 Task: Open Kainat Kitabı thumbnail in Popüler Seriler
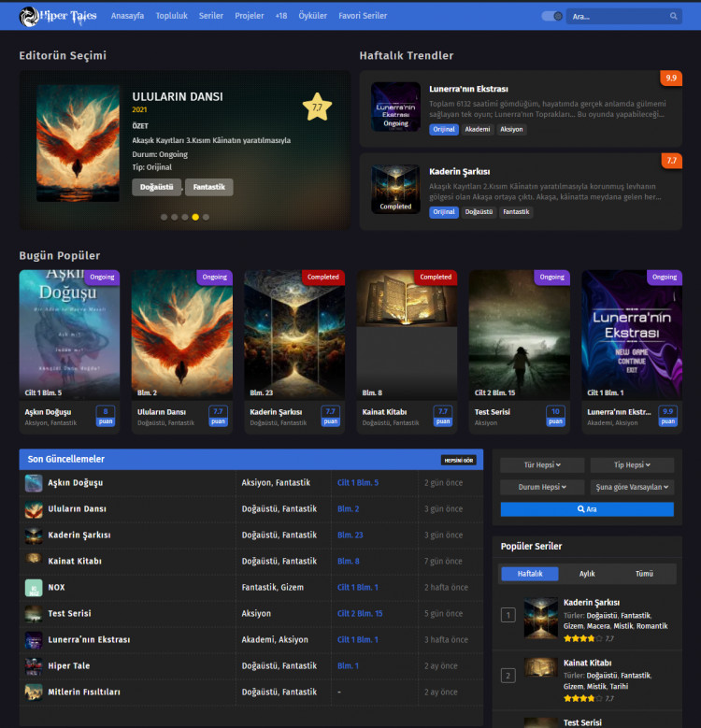click(x=541, y=668)
